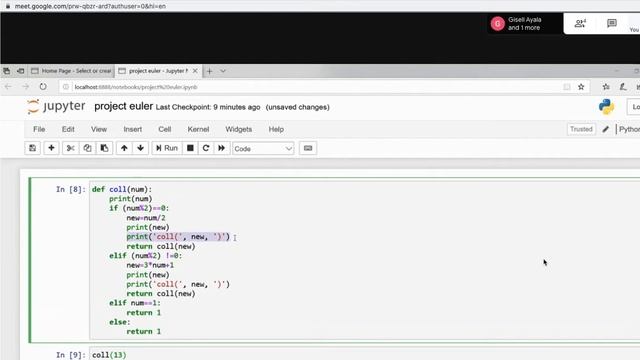The width and height of the screenshot is (640, 360).
Task: Click the pencil edit icon near Trusted
Action: click(606, 129)
